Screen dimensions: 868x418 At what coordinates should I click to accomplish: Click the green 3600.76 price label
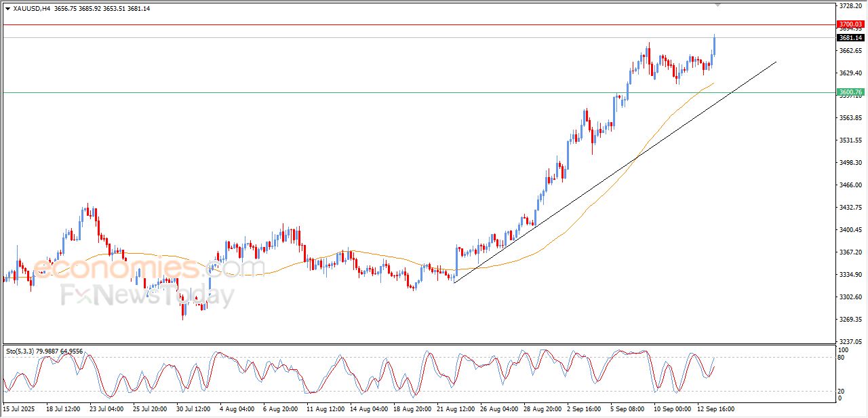[x=850, y=92]
